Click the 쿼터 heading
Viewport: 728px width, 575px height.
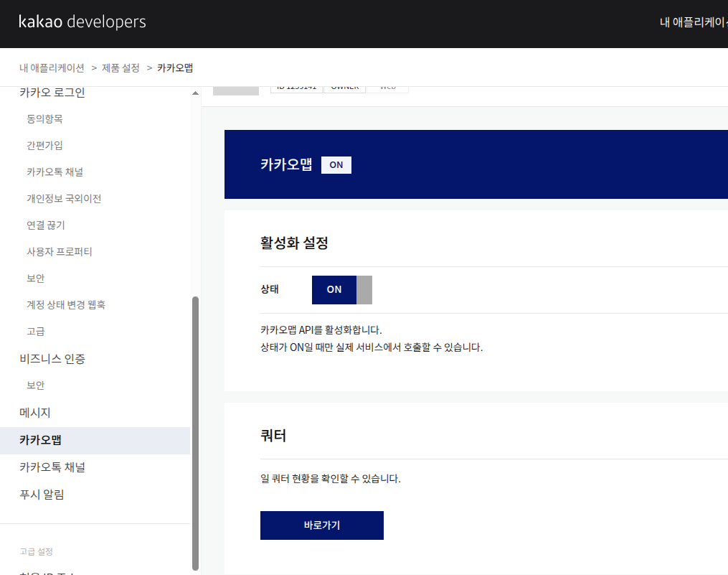273,436
